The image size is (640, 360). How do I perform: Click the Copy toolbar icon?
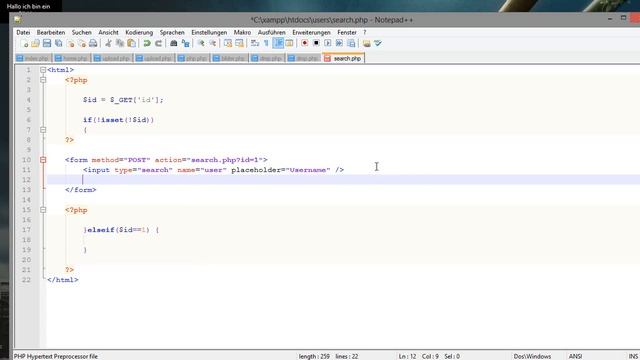[120, 43]
